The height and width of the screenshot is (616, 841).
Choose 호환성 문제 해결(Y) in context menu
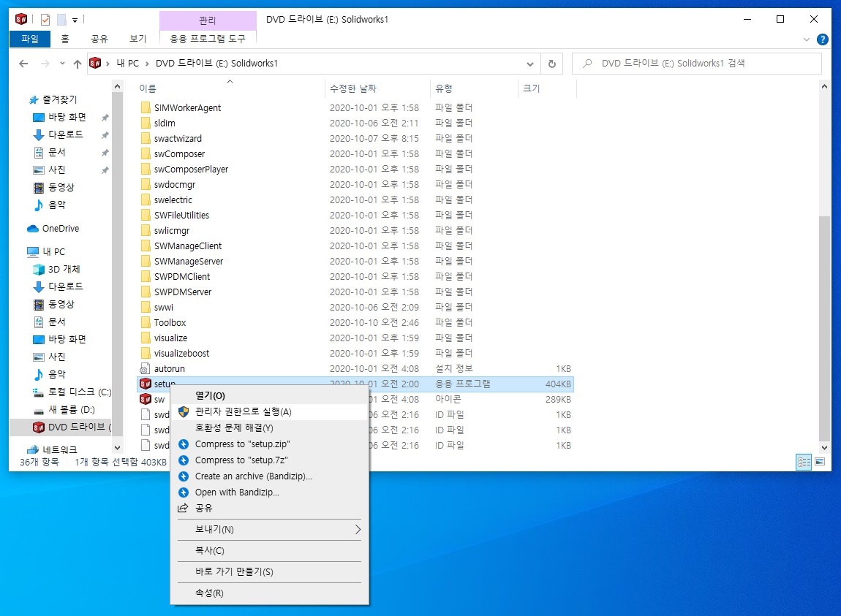click(269, 427)
